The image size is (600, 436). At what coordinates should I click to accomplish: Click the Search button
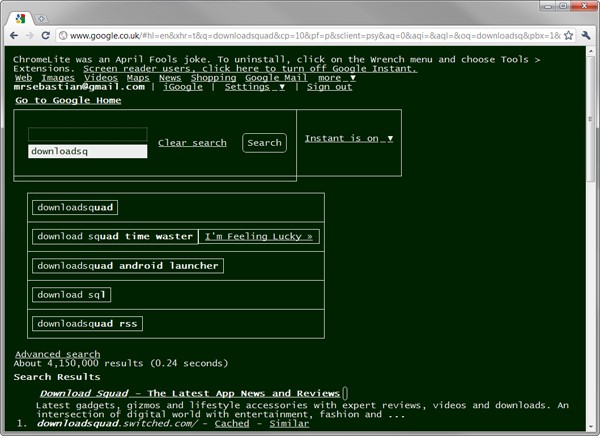[264, 143]
